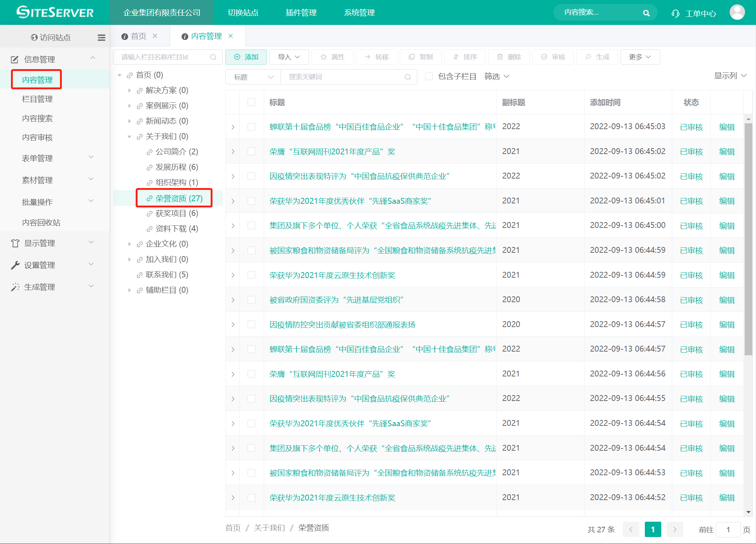This screenshot has width=756, height=544.
Task: Open the 筛选 filter dropdown
Action: (497, 76)
